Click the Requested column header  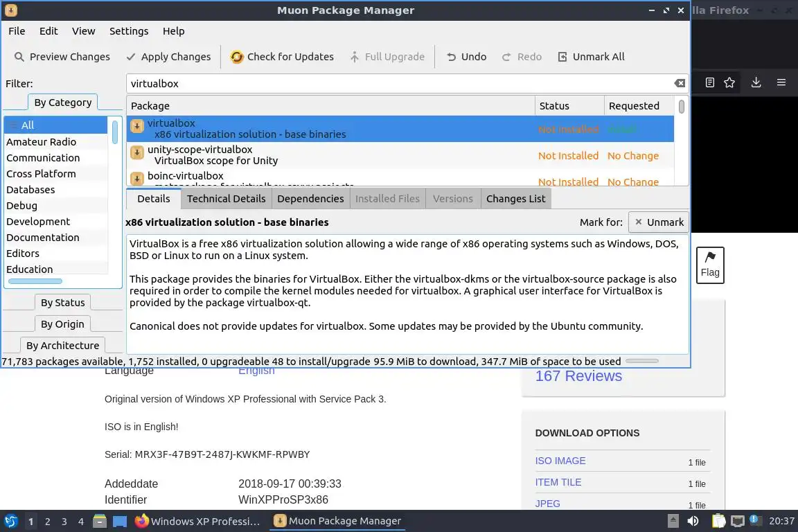640,106
